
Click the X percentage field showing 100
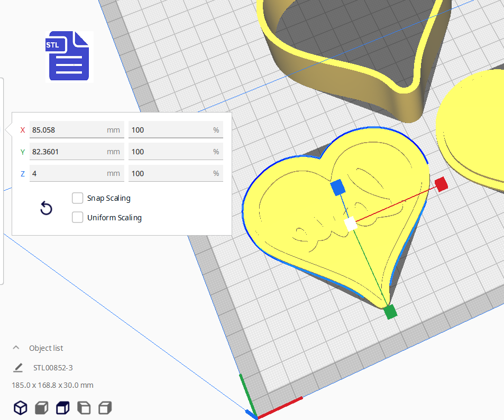point(176,129)
